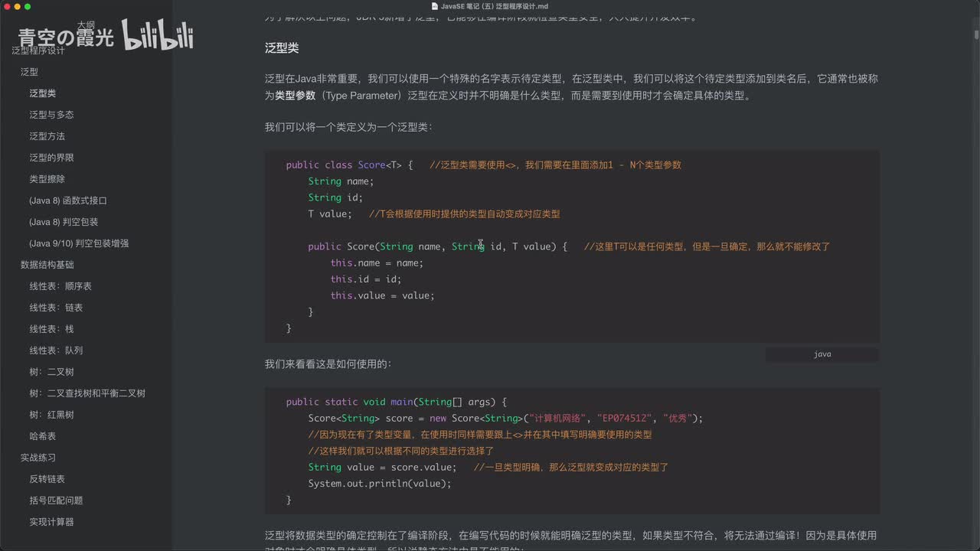
Task: Jump to 线性表：栈 in the outline
Action: [51, 329]
